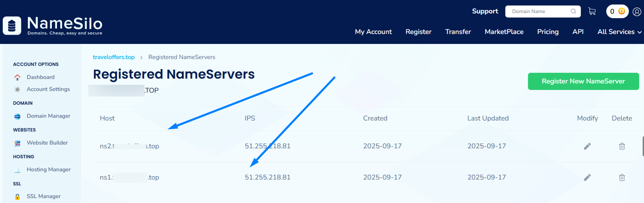644x203 pixels.
Task: Click the coin balance badge
Action: (617, 11)
